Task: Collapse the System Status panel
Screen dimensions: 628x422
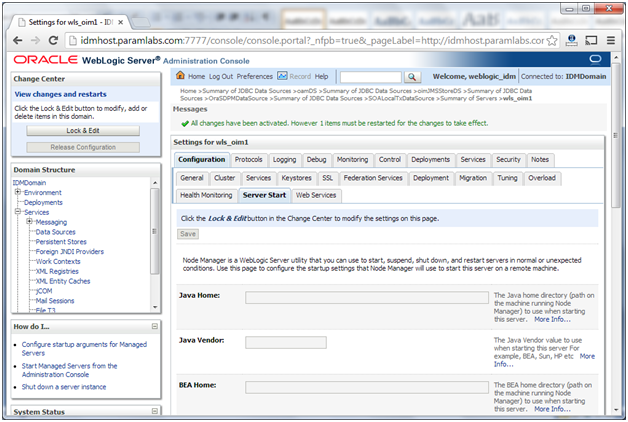Action: coord(155,411)
